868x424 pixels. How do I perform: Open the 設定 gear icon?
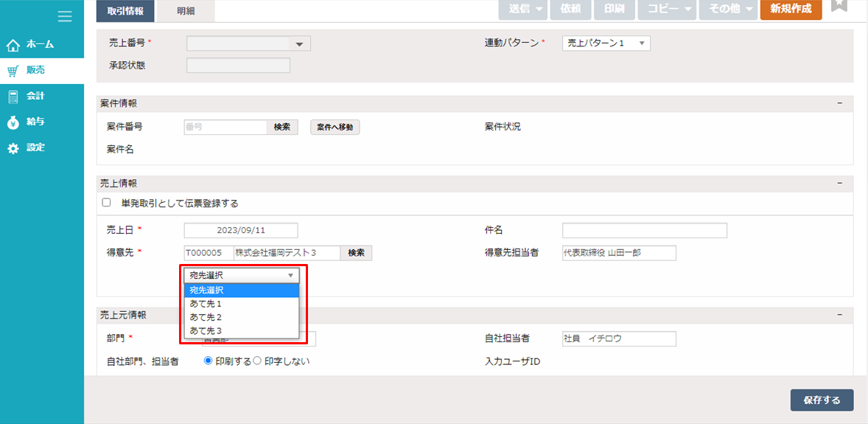click(13, 148)
